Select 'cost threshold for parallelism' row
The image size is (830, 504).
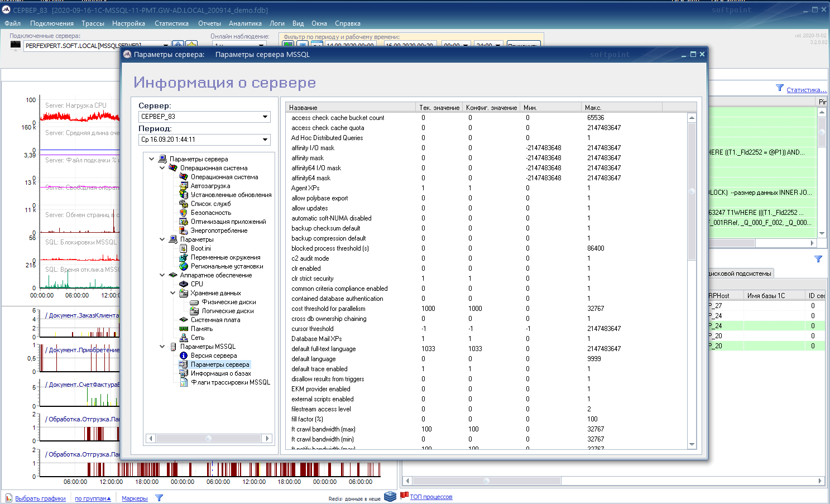(x=487, y=309)
